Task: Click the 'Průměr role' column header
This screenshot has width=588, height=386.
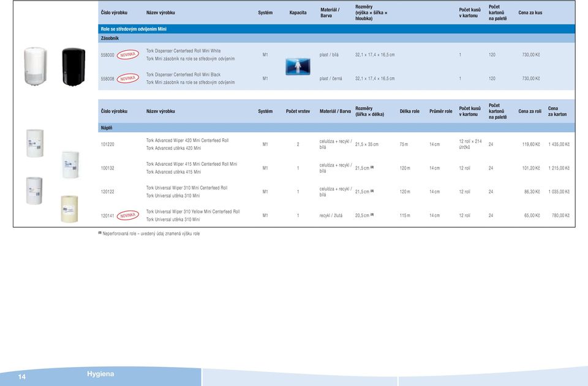Action: coord(440,111)
